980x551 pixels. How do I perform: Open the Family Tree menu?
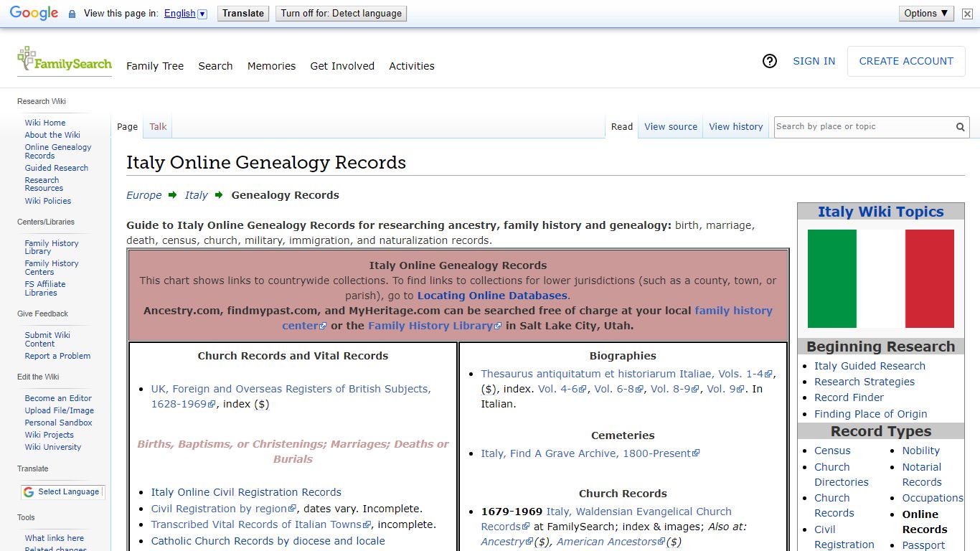pos(155,66)
